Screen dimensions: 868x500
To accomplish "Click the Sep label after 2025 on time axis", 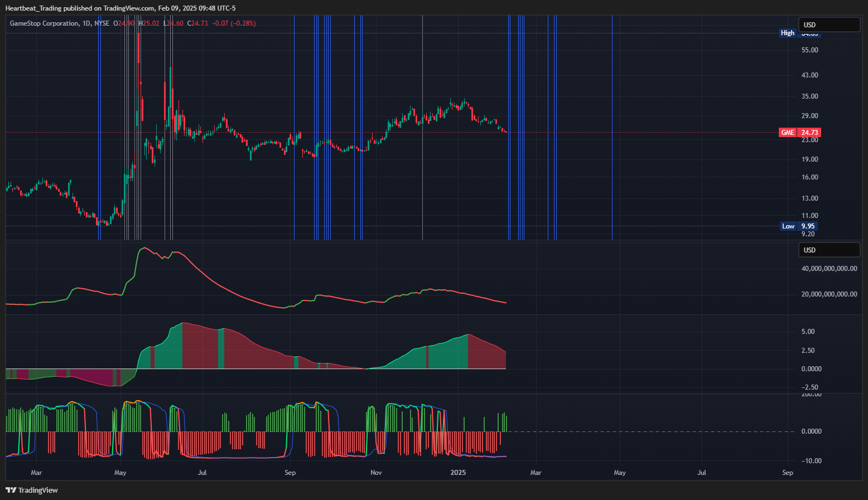I will click(788, 473).
